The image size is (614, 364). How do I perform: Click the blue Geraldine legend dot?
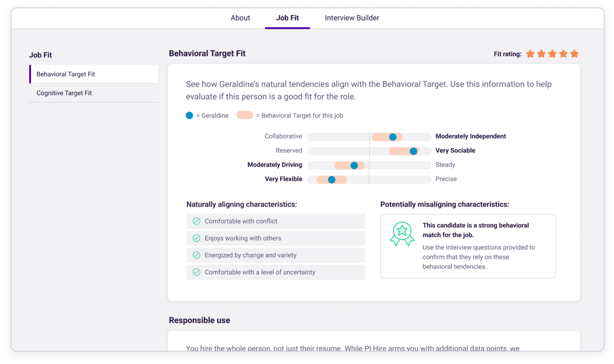click(x=189, y=115)
